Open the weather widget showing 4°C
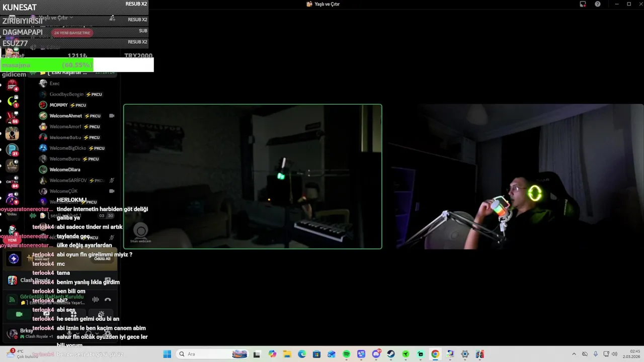 tap(22, 354)
